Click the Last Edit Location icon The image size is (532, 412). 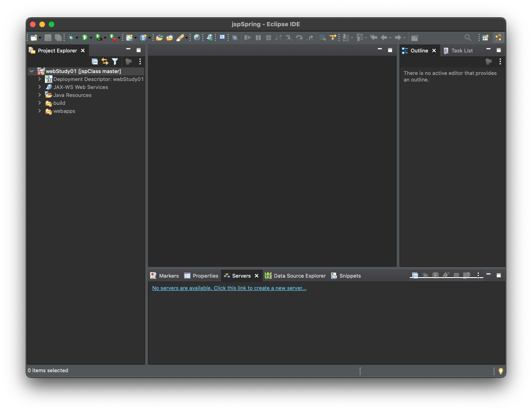click(x=374, y=37)
